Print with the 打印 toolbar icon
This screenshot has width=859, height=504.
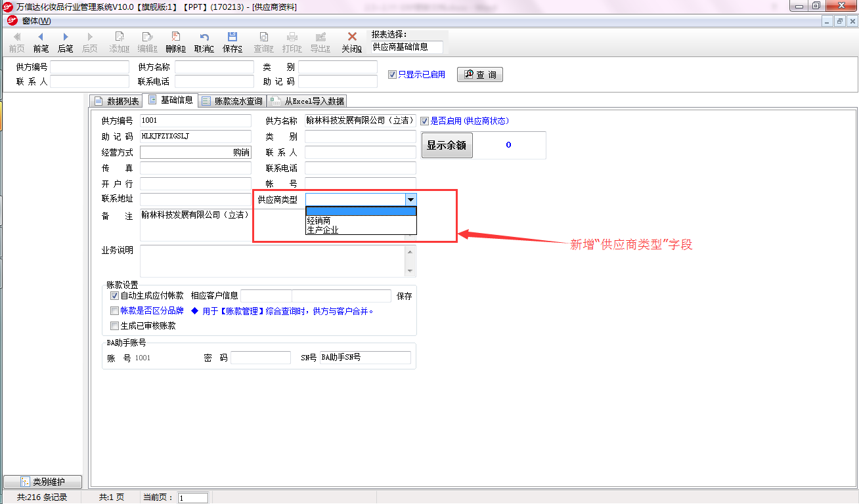coord(292,42)
